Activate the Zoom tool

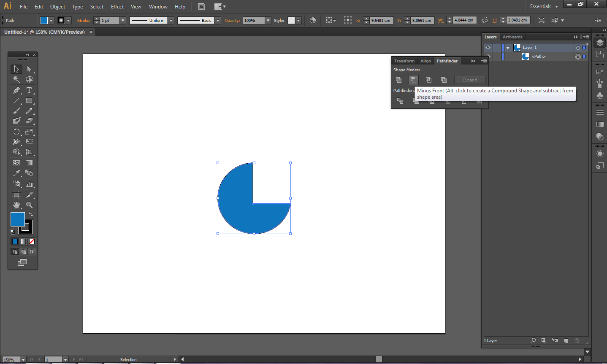(x=29, y=205)
